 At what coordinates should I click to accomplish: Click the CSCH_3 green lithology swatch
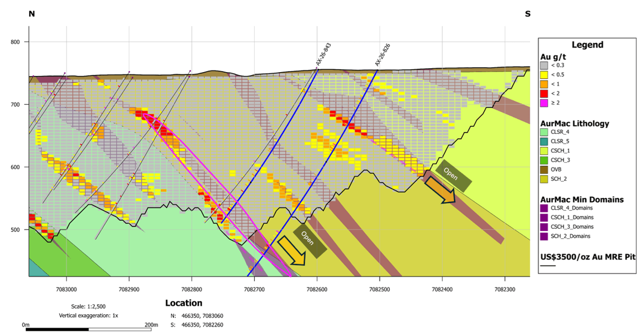click(544, 160)
